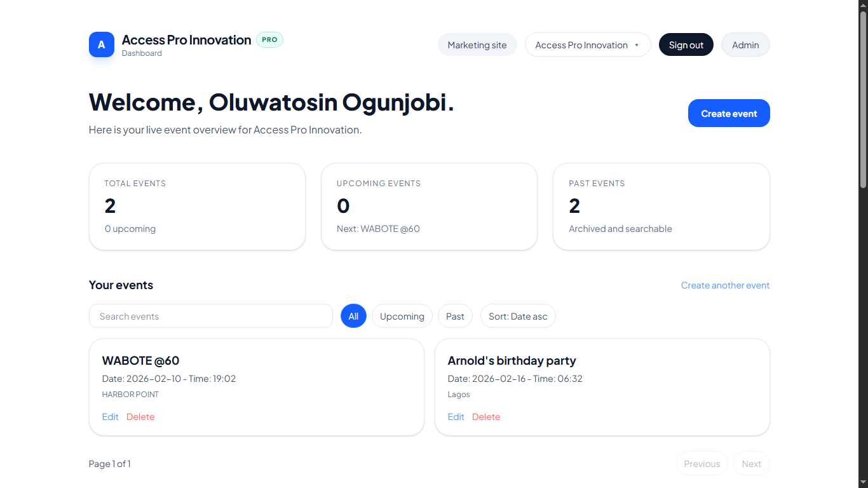Focus the Search events field
The height and width of the screenshot is (488, 868).
211,316
